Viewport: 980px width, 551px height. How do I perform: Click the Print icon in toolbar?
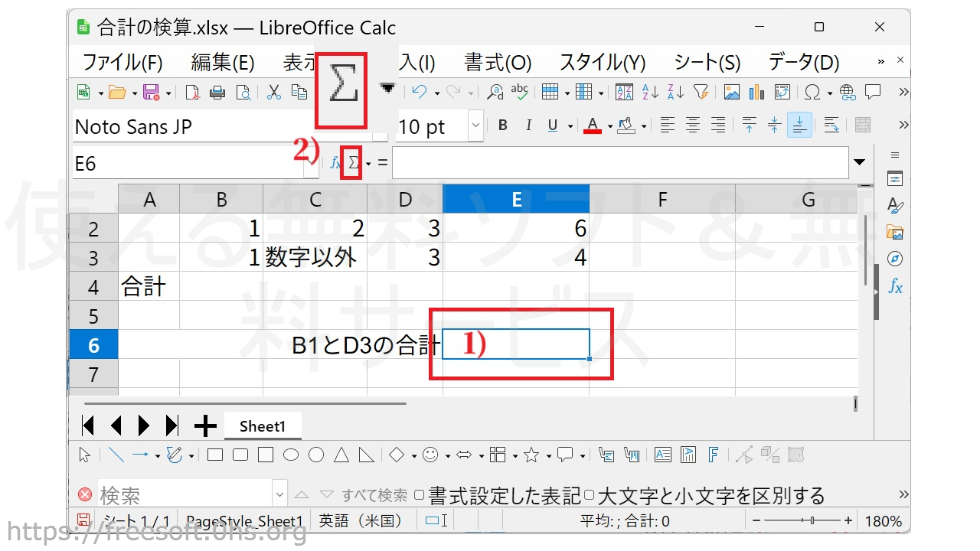217,93
